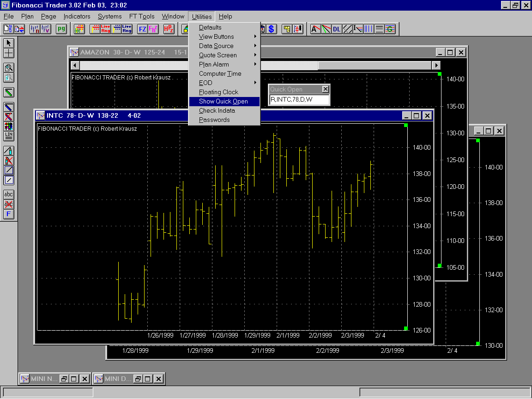Click the red HPz toolbar icon
The height and width of the screenshot is (399, 532).
click(168, 29)
